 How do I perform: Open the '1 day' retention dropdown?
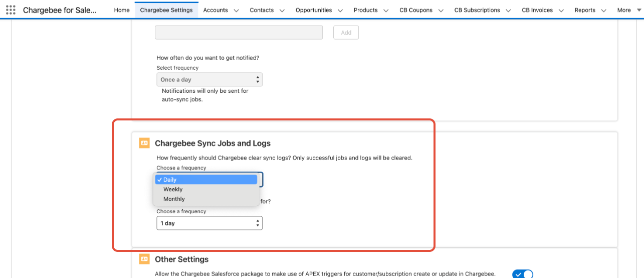(209, 223)
